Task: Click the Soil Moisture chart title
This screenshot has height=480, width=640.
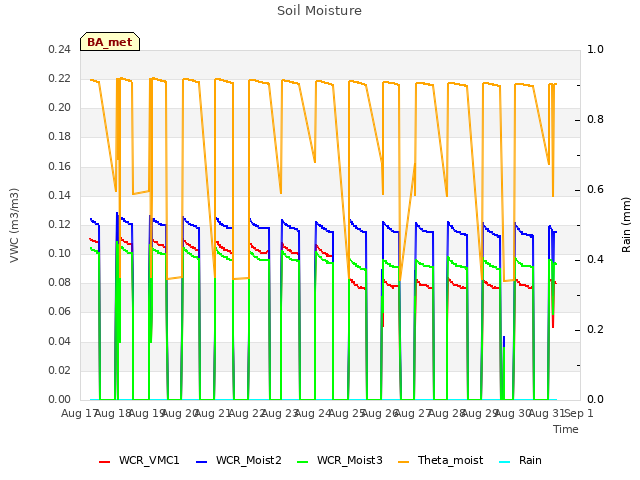Action: point(319,11)
